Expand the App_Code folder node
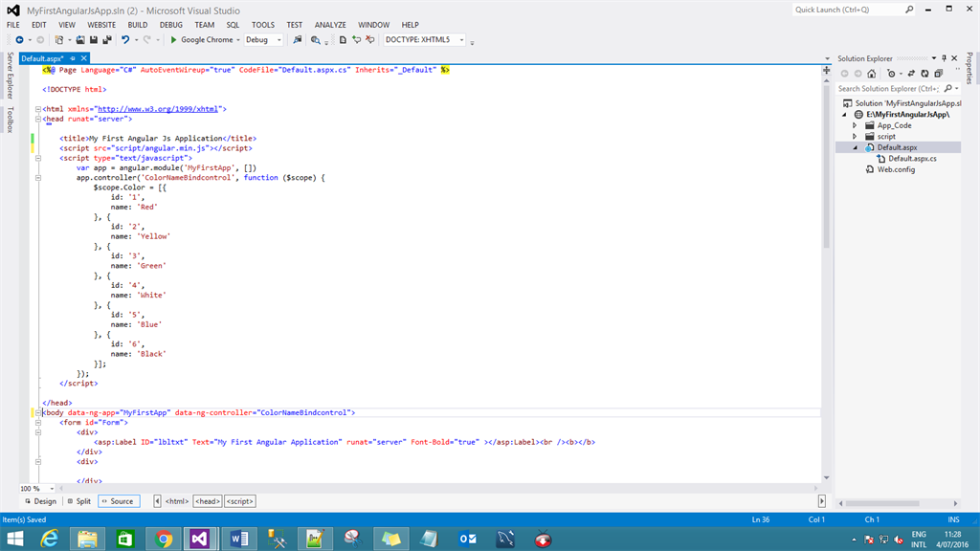Screen dimensions: 980x551 (x=856, y=125)
